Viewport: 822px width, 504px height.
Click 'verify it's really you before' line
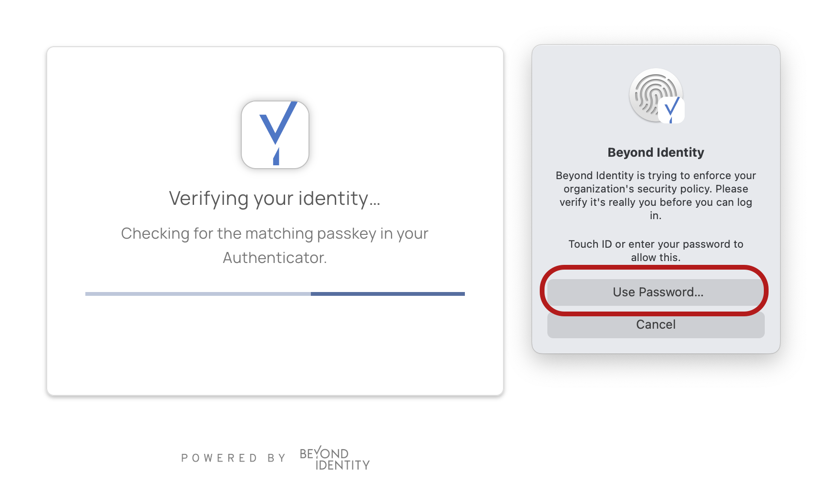point(656,202)
